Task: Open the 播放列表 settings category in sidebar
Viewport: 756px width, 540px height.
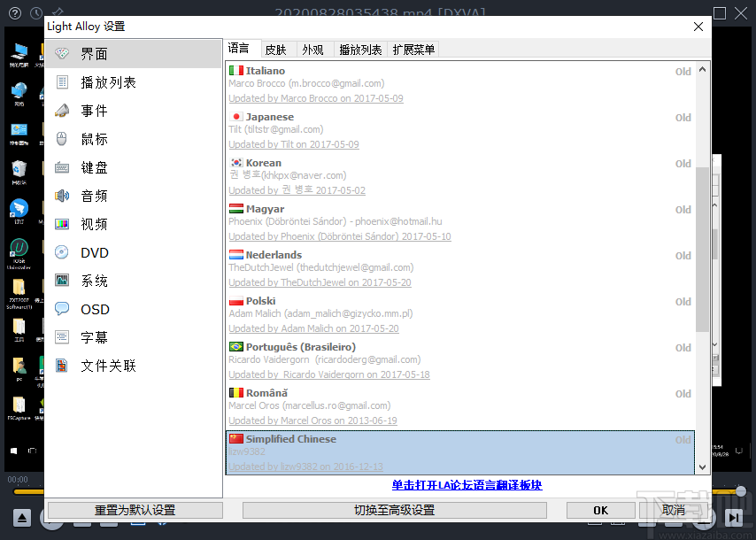Action: click(x=108, y=82)
